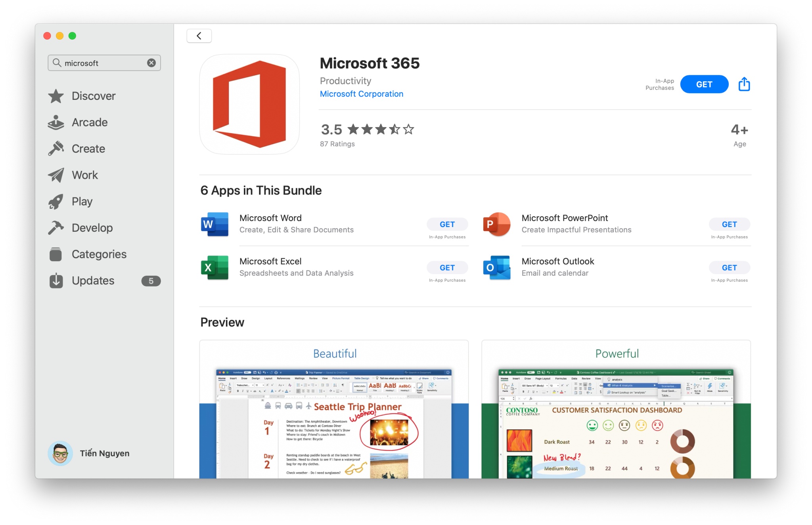
Task: Open the Microsoft 365 app icon
Action: 249,104
